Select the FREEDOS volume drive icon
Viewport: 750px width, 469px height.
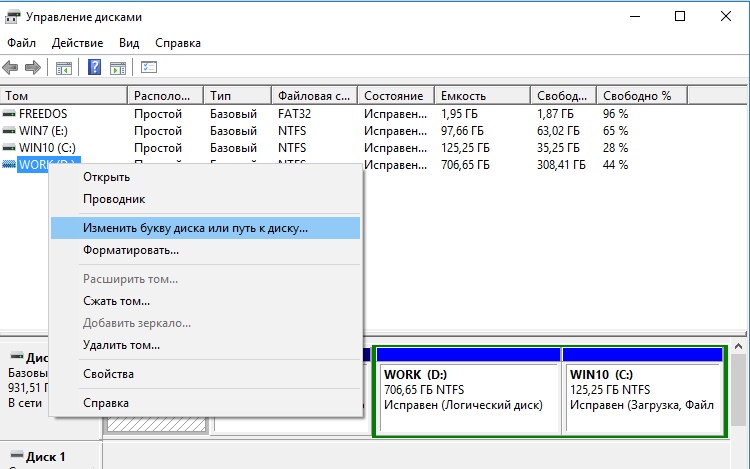click(x=10, y=114)
